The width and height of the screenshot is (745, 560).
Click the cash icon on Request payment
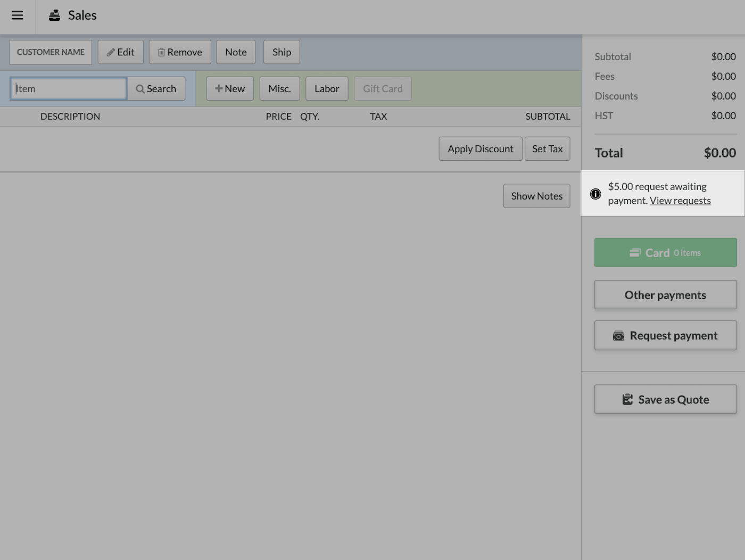coord(618,335)
